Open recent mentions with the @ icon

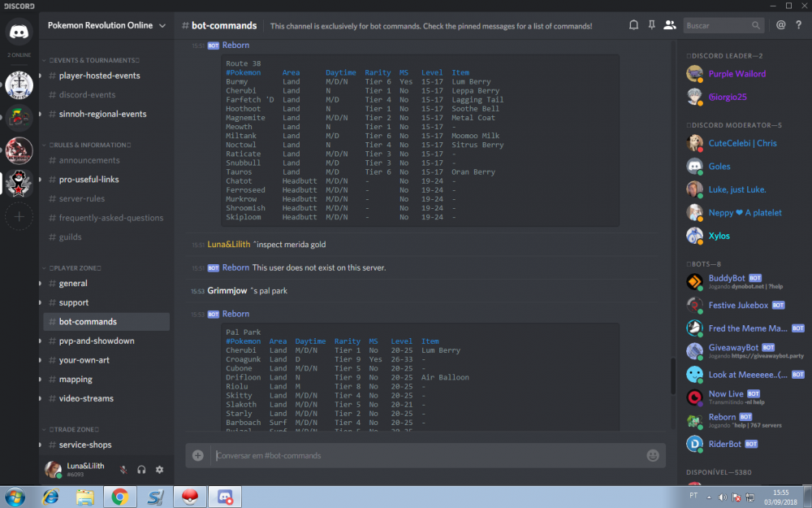[780, 25]
